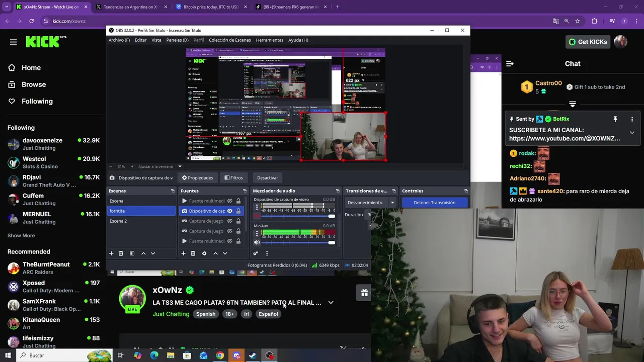
Task: Collapse the Kick chat panel
Action: (x=510, y=63)
